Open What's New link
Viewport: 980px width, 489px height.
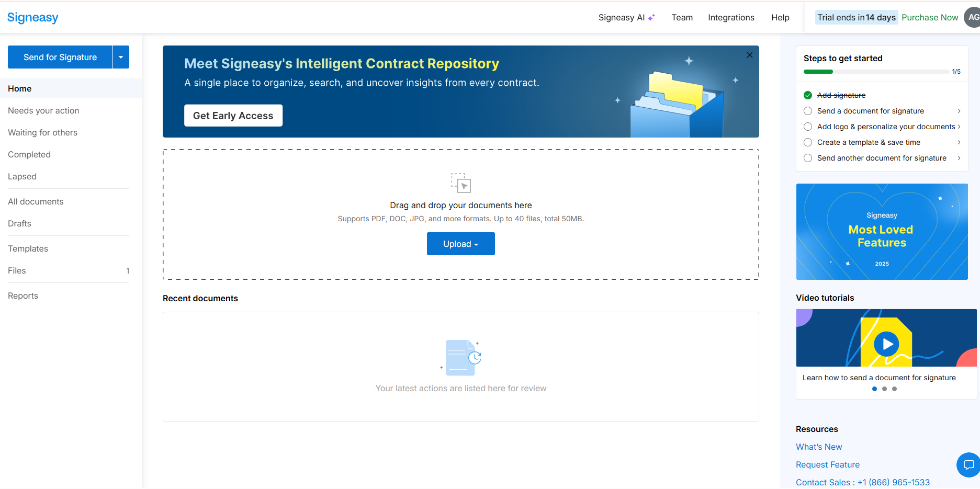pos(819,447)
